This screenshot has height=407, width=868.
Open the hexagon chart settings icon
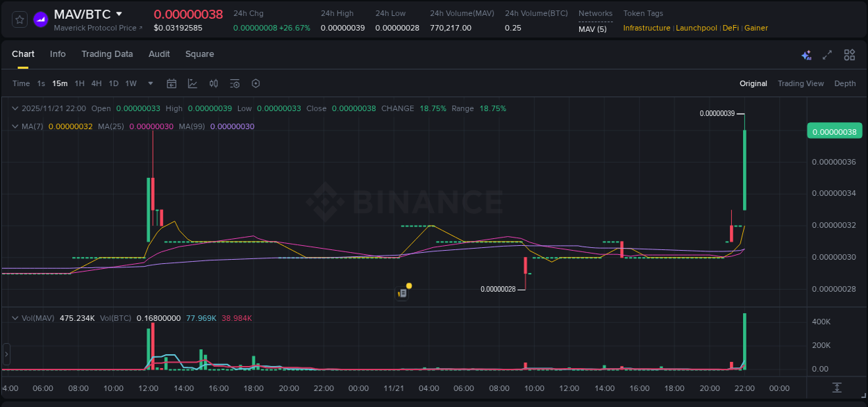pyautogui.click(x=256, y=83)
